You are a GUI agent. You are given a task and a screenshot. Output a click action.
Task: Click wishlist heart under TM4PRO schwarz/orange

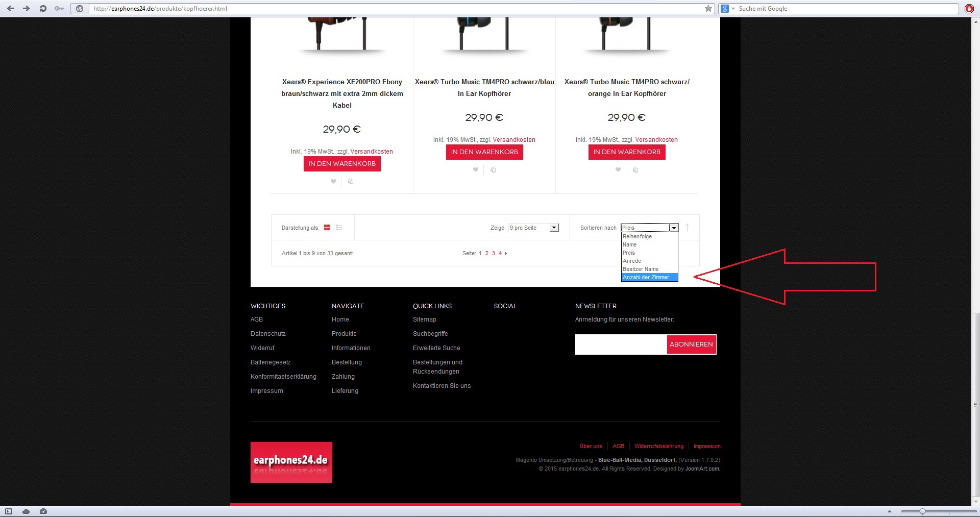[x=618, y=170]
